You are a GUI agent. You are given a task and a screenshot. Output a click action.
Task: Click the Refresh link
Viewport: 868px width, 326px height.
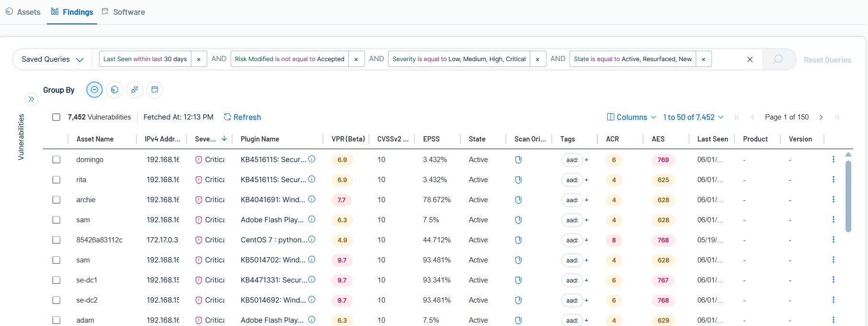pos(243,117)
